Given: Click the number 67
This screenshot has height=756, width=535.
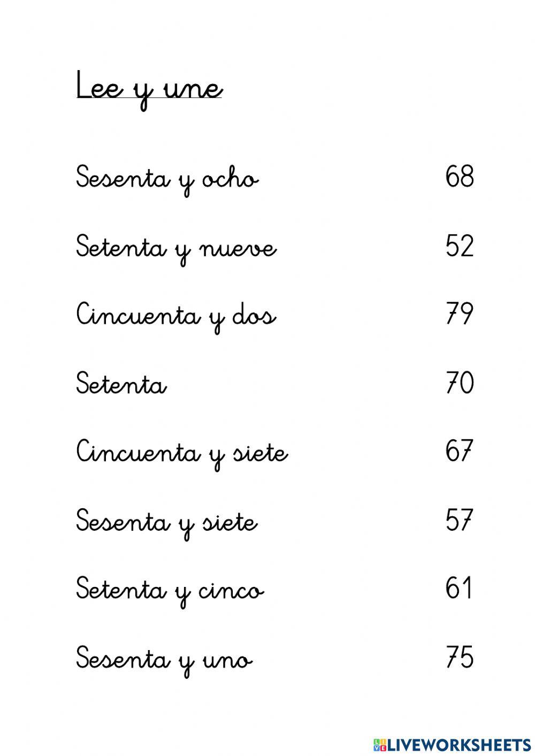Looking at the screenshot, I should [460, 451].
